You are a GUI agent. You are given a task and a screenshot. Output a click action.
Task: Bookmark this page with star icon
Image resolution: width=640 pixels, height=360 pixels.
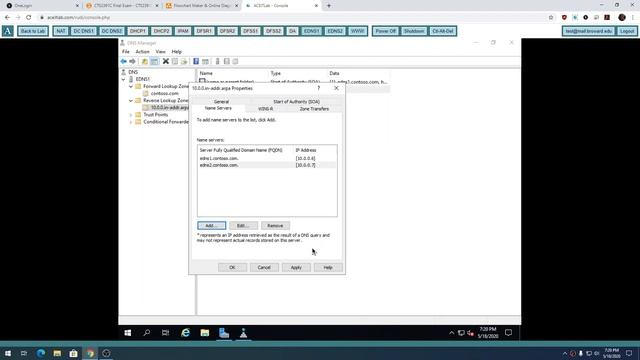[551, 17]
